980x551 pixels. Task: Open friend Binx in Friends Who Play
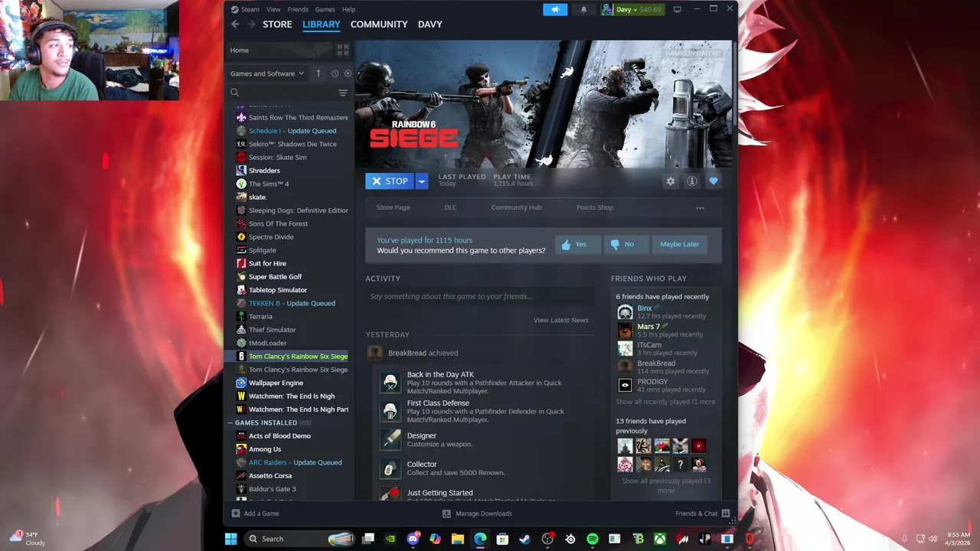(x=645, y=308)
